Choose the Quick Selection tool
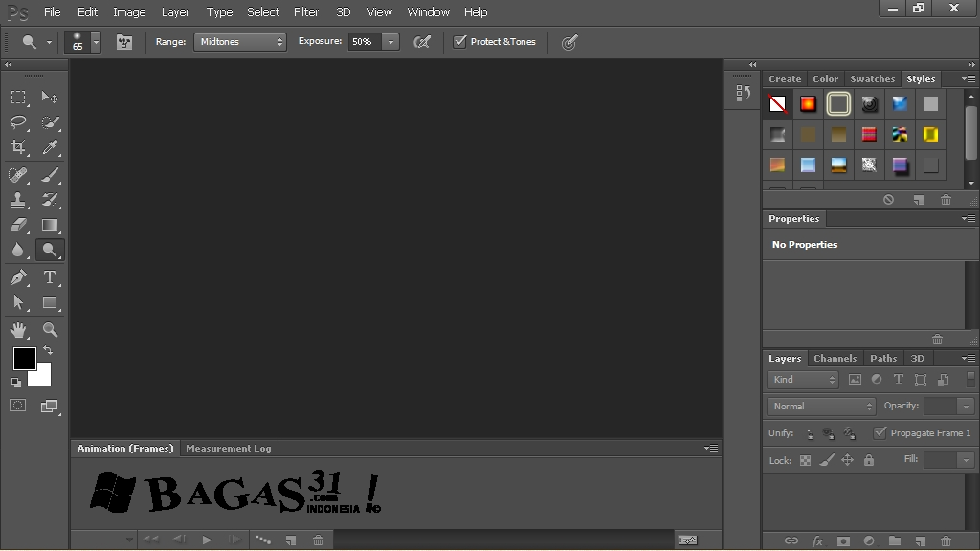Image resolution: width=980 pixels, height=551 pixels. point(50,121)
